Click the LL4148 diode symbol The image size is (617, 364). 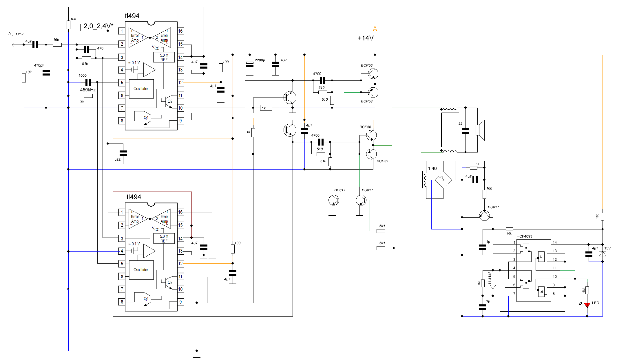(493, 286)
